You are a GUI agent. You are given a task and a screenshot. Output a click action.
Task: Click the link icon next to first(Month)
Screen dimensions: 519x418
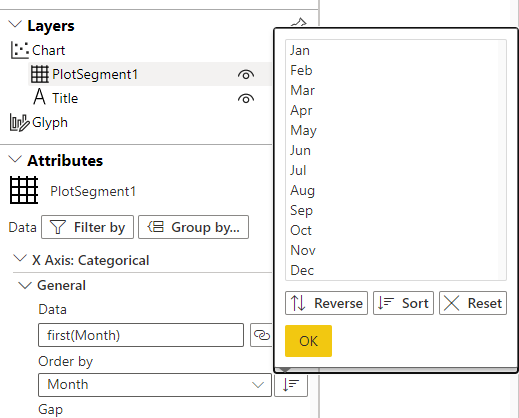tap(262, 335)
